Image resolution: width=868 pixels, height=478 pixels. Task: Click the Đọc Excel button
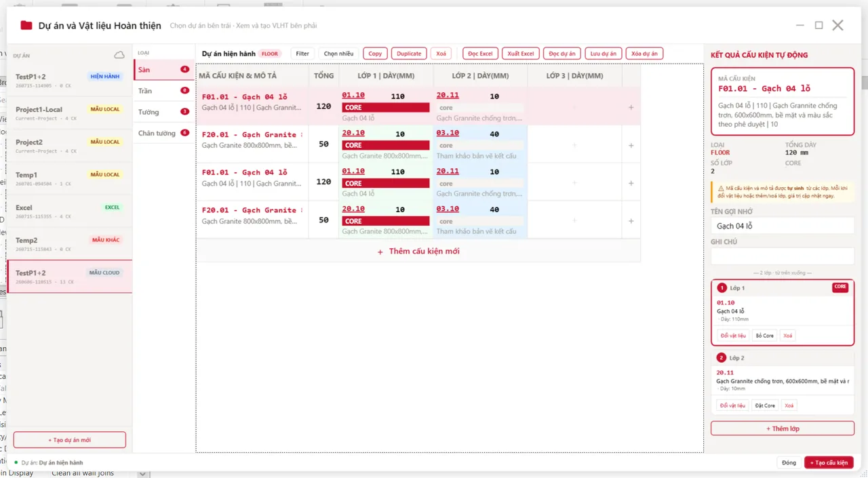[480, 54]
